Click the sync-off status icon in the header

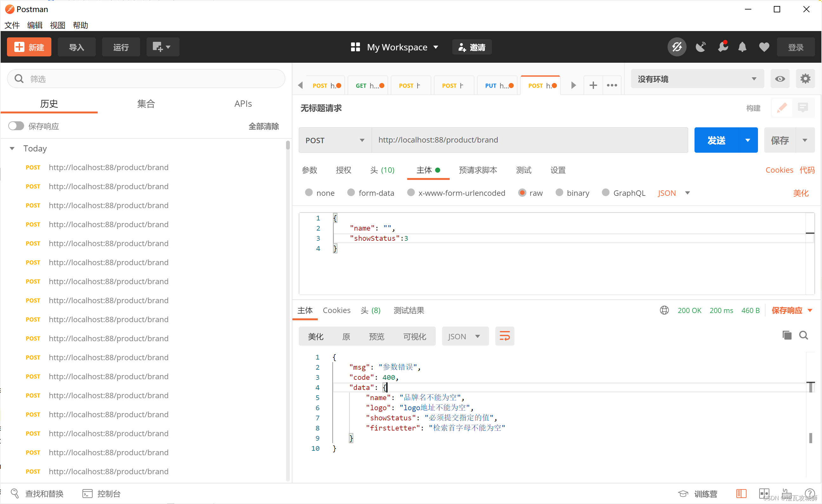tap(676, 47)
